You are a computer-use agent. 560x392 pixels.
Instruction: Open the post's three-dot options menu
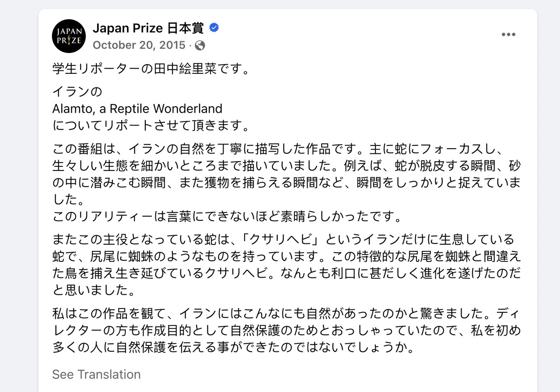click(508, 35)
